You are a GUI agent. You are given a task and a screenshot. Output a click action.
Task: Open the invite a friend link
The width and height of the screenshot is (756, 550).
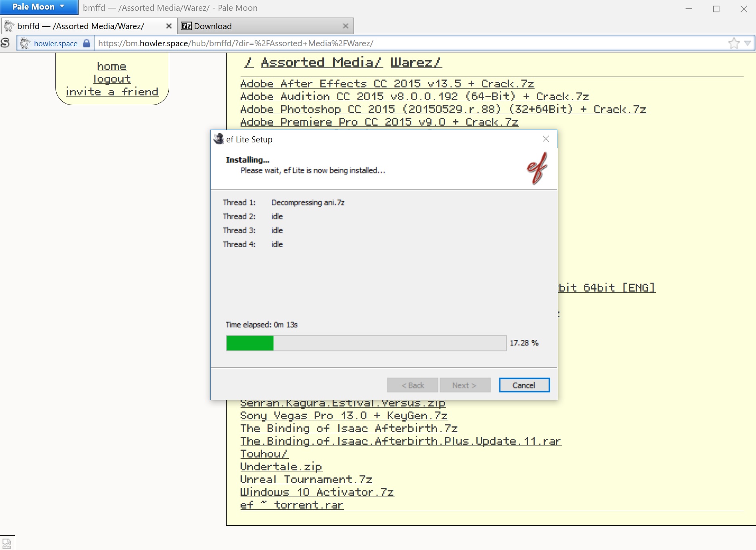point(112,92)
